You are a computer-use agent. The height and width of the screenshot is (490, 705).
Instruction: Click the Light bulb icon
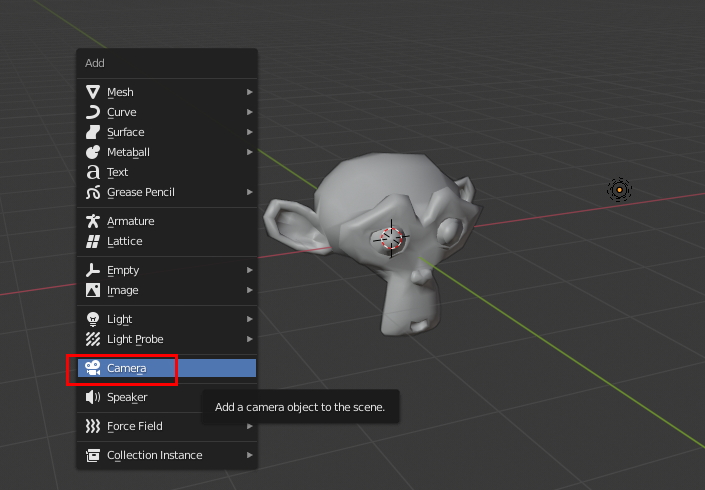click(x=93, y=319)
